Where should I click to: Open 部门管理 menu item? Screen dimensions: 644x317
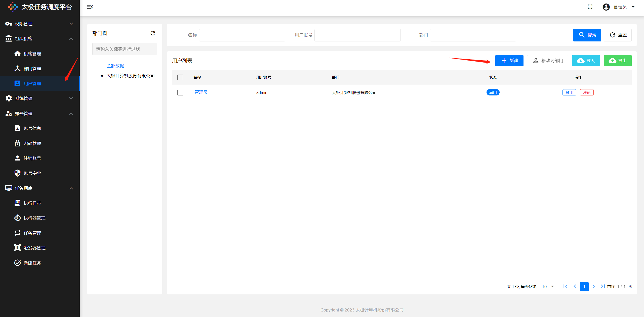click(40, 69)
